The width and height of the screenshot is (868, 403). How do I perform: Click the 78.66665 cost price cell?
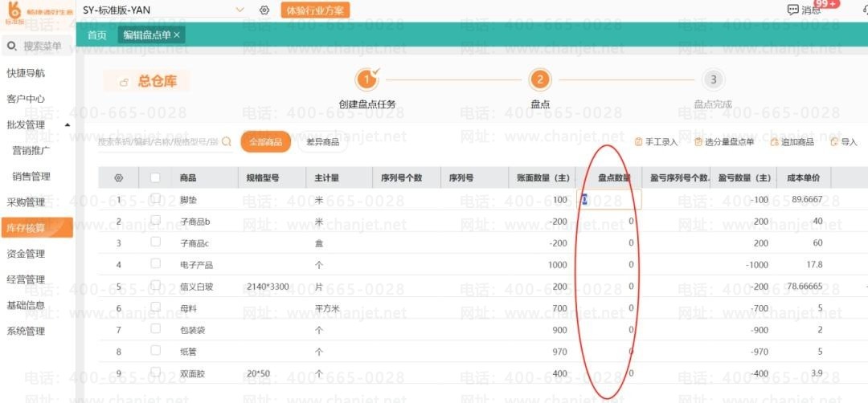(805, 286)
